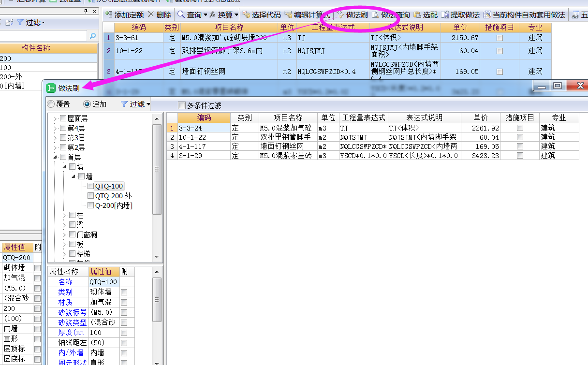Select the 追加 radio button
Screen dimensions: 588x365
87,104
